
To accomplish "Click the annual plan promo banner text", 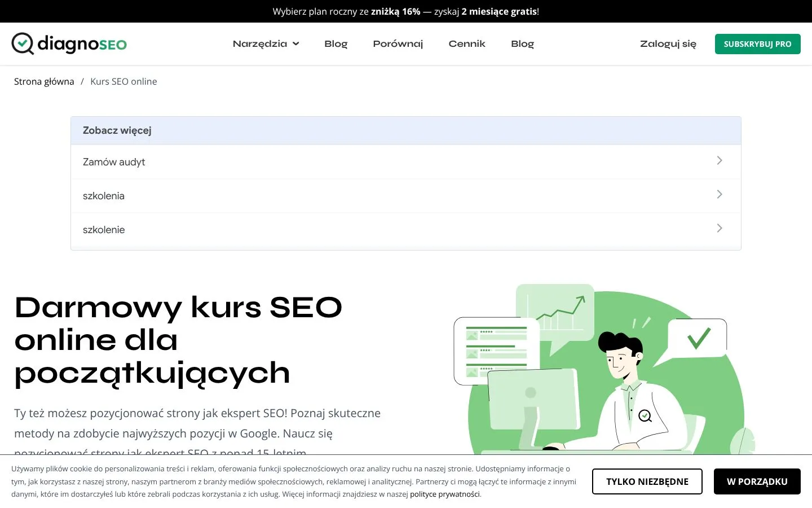I will (x=406, y=11).
